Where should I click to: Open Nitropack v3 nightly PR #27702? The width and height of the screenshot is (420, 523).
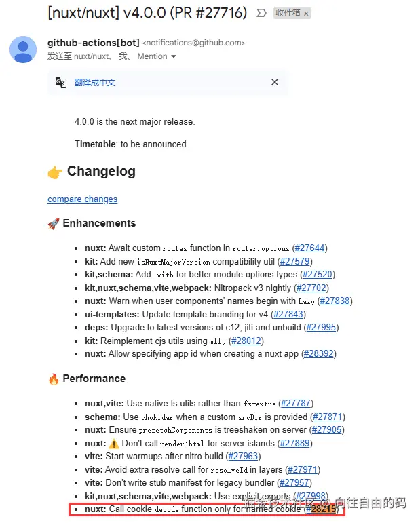312,288
